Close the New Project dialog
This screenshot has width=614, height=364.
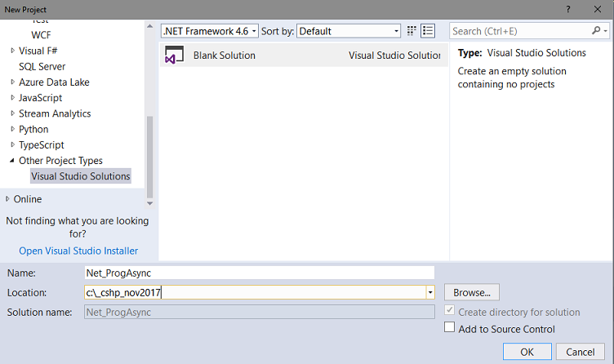[597, 10]
